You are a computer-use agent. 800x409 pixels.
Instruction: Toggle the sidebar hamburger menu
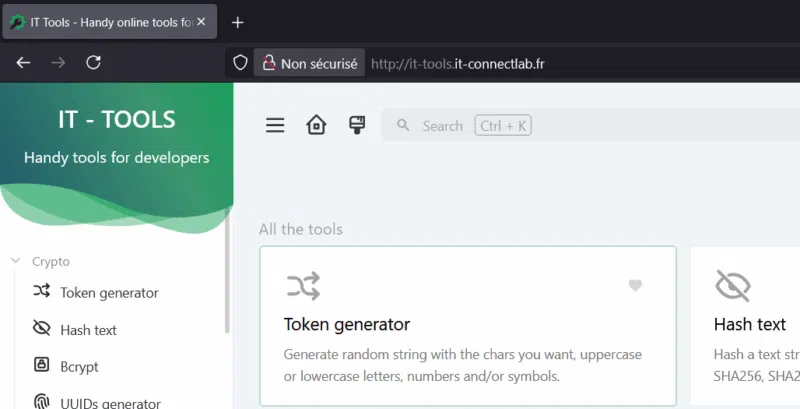point(275,125)
